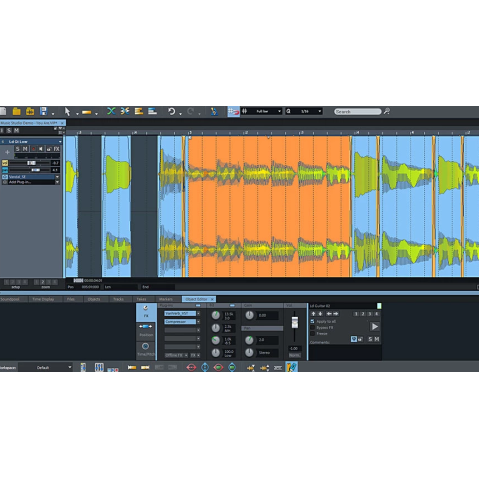Click the red circular marker icon
Screen dimensions: 479x479
[x=191, y=367]
